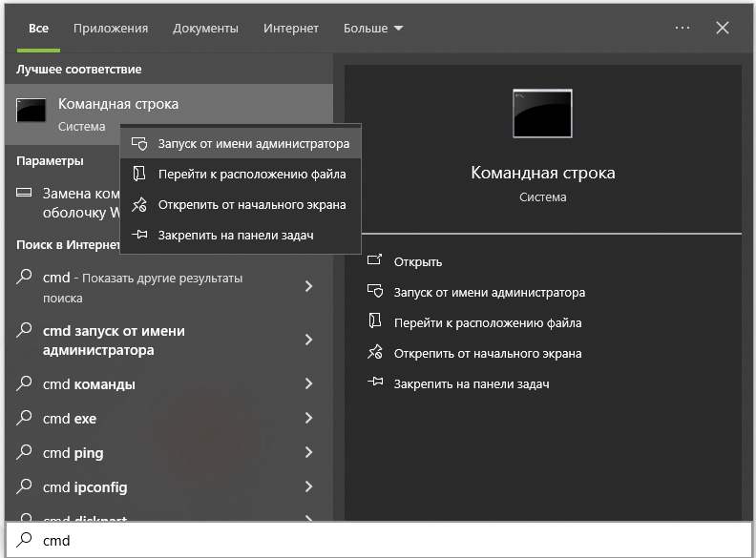Expand arrow for cmd Показать другие результаты
Screen dimensions: 756x558
tap(309, 287)
